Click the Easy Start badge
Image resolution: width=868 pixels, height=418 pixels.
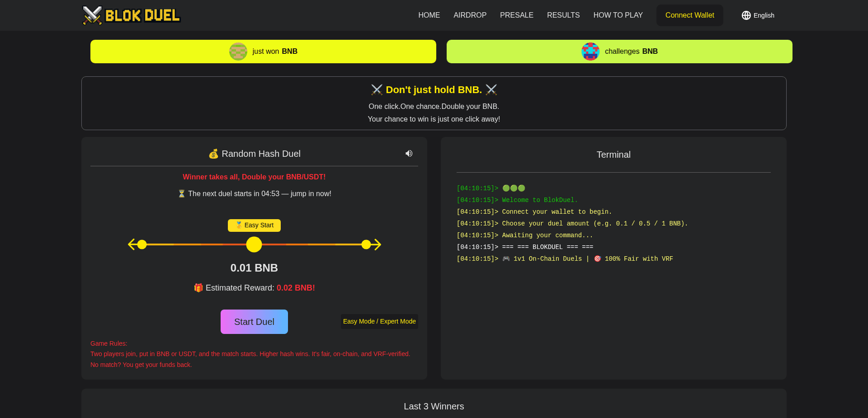click(x=254, y=225)
